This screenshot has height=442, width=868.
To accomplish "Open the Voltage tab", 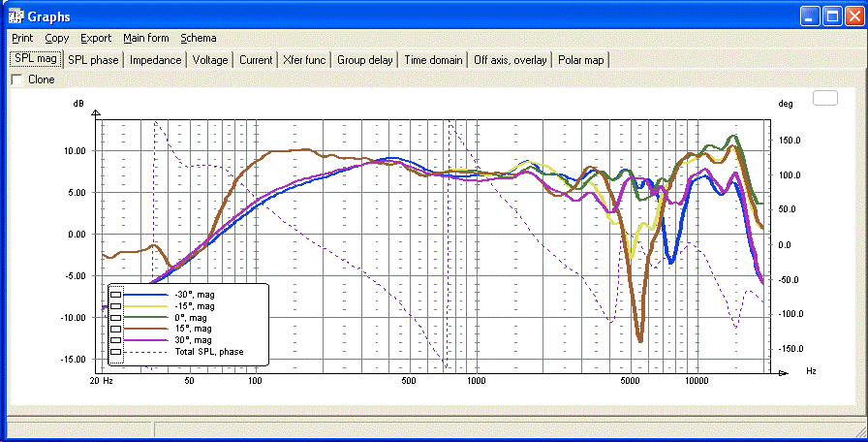I will (210, 60).
